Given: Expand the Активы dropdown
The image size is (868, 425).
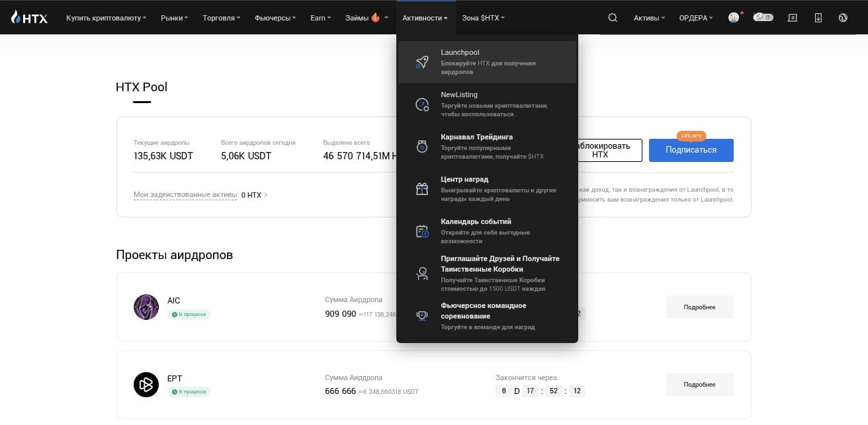Looking at the screenshot, I should click(650, 18).
